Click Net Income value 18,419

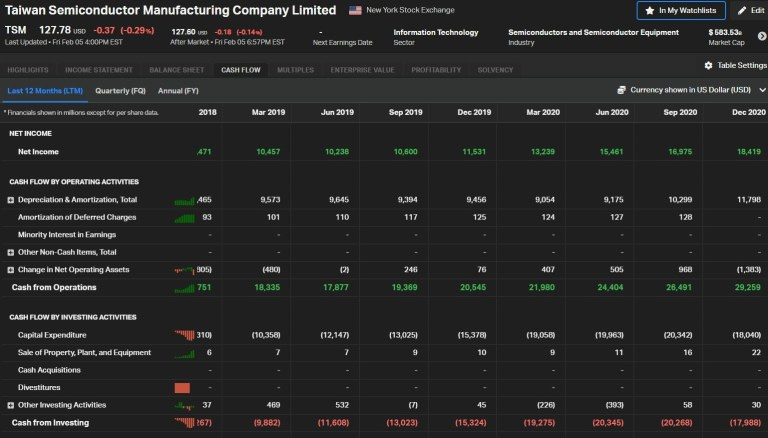(x=749, y=152)
